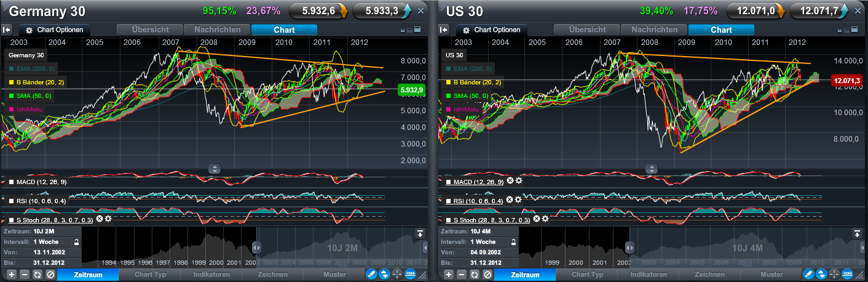This screenshot has height=282, width=868.
Task: Enable crosshair cursor in US 30 window
Action: point(834,275)
